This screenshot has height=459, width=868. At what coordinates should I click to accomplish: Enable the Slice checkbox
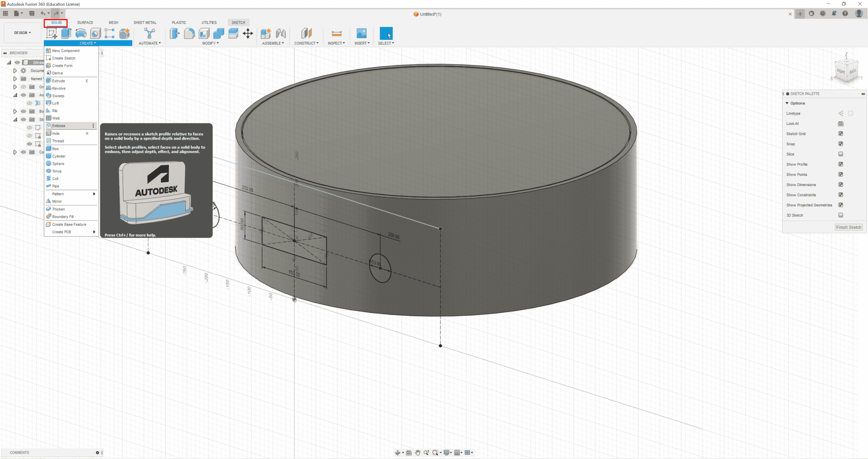point(840,154)
